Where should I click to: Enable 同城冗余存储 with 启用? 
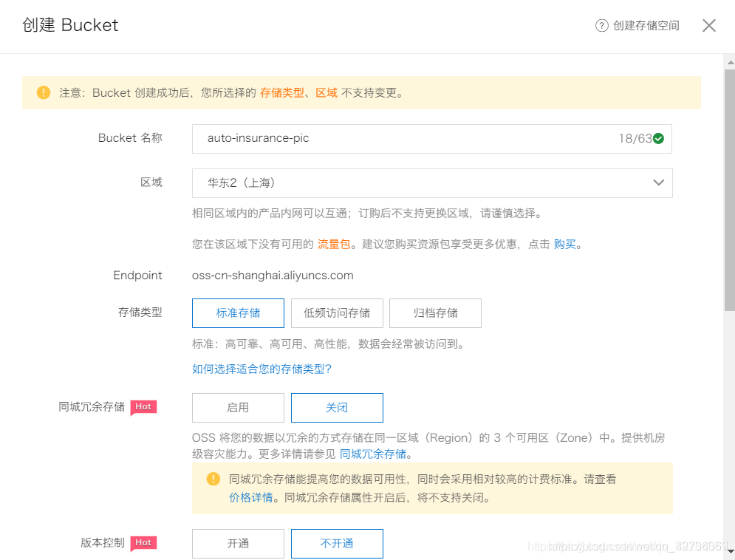pyautogui.click(x=238, y=408)
